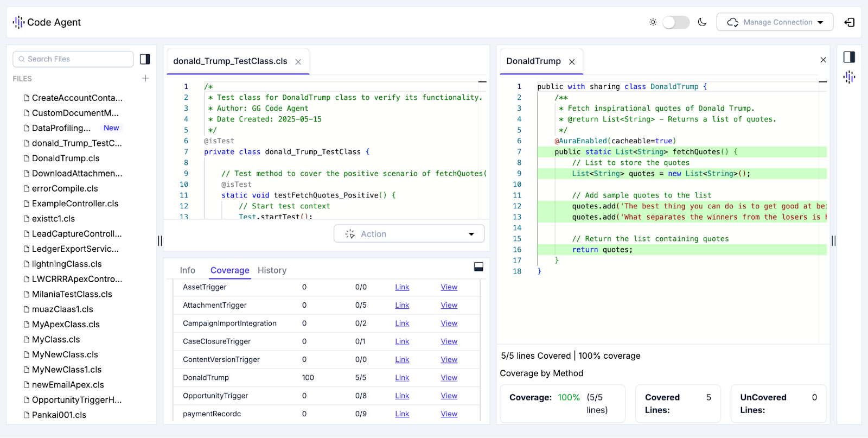Click into the Search Files field
The image size is (868, 438).
[x=73, y=59]
